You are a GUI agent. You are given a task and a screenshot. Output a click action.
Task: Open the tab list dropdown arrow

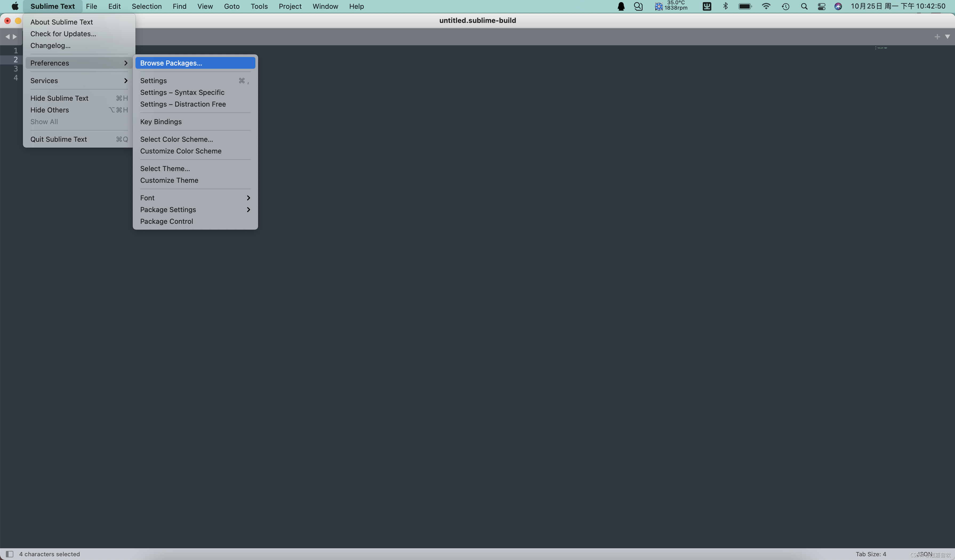tap(948, 36)
